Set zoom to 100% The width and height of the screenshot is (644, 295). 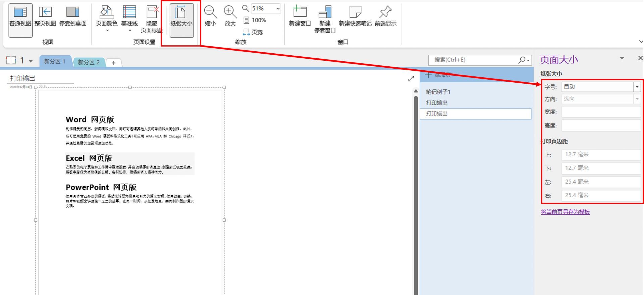pos(255,20)
